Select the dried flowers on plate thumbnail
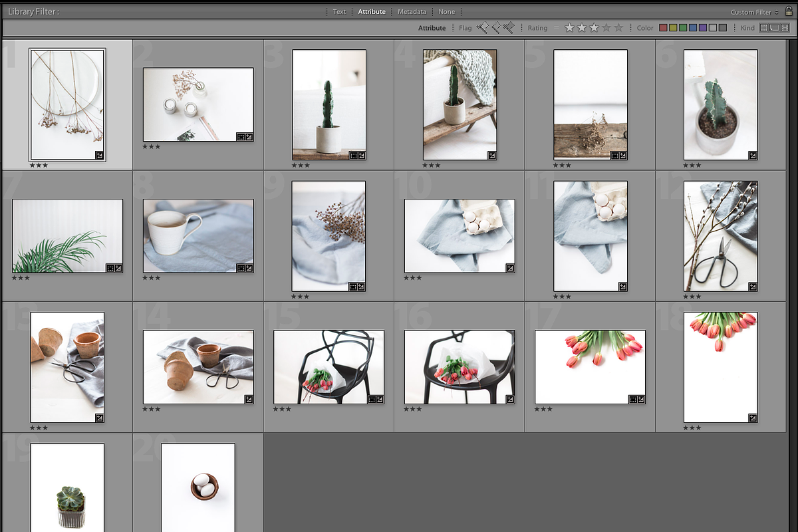 pos(67,104)
